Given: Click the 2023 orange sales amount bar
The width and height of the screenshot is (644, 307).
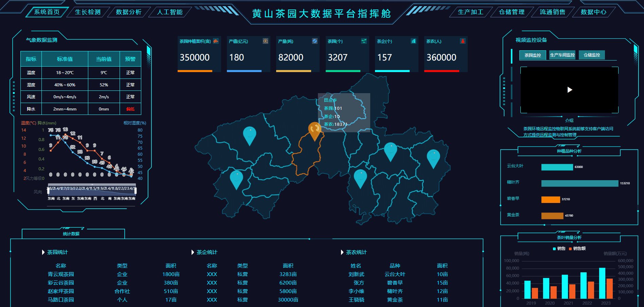Looking at the screenshot, I should (610, 289).
